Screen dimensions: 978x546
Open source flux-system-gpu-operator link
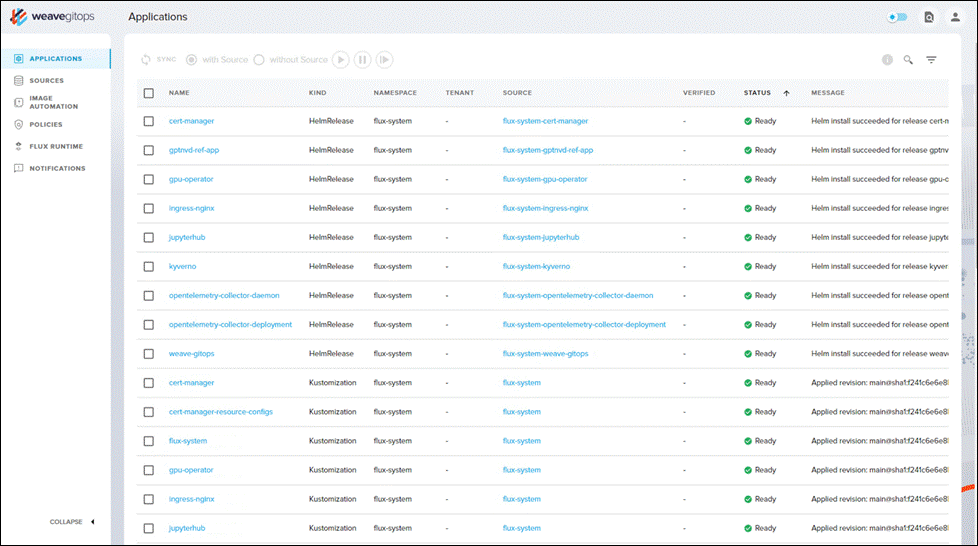tap(545, 179)
